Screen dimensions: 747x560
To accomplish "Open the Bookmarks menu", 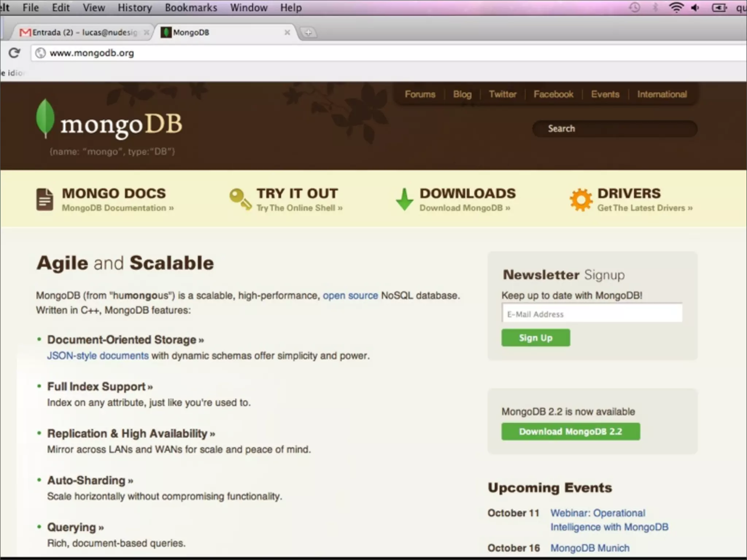I will [191, 8].
